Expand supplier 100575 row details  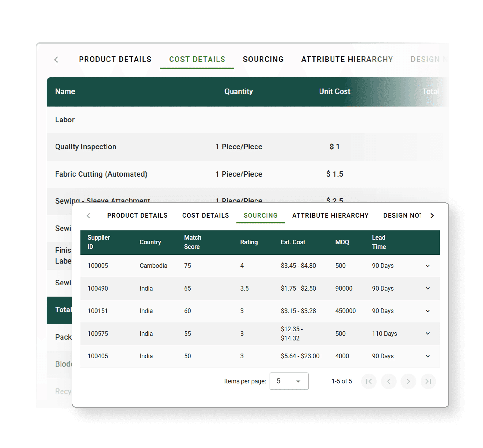(x=428, y=333)
